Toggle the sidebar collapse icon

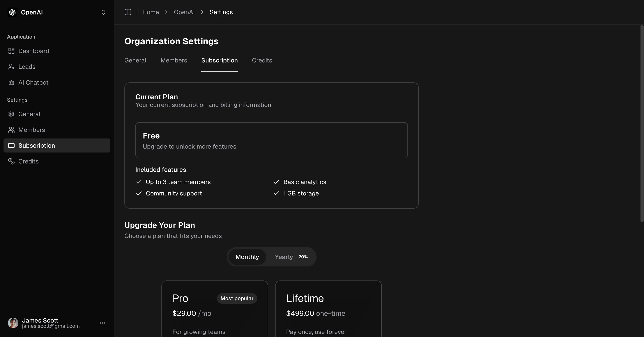pos(128,12)
